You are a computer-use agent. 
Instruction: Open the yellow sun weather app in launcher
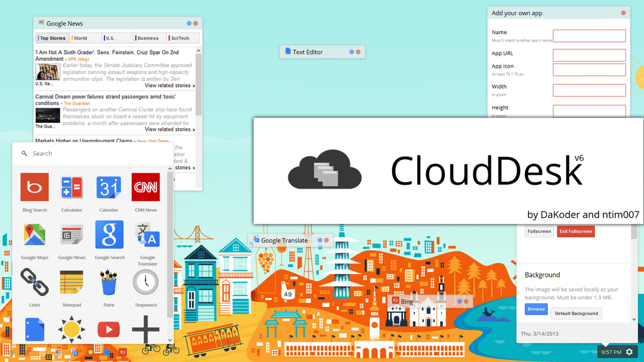point(71,329)
